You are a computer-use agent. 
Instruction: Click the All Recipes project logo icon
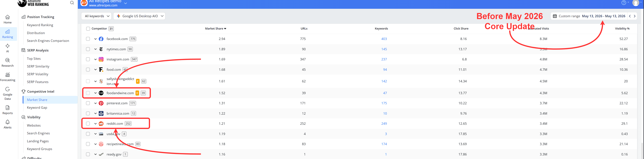coord(84,3)
